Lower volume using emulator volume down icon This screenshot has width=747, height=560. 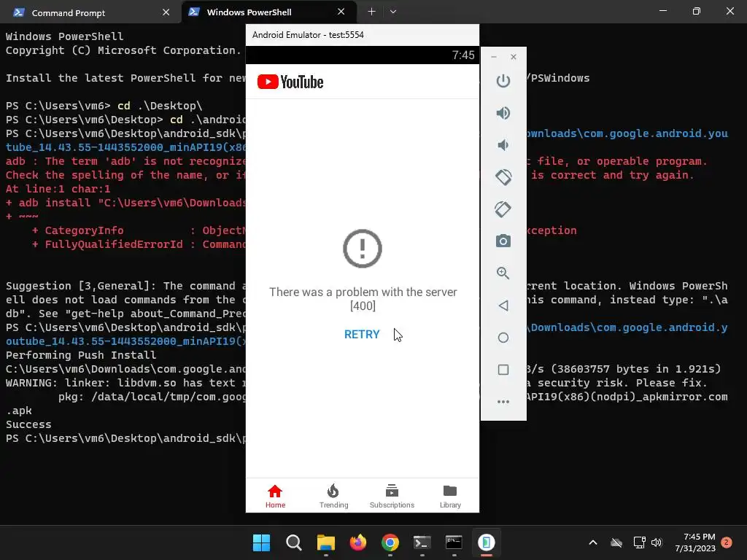[503, 145]
